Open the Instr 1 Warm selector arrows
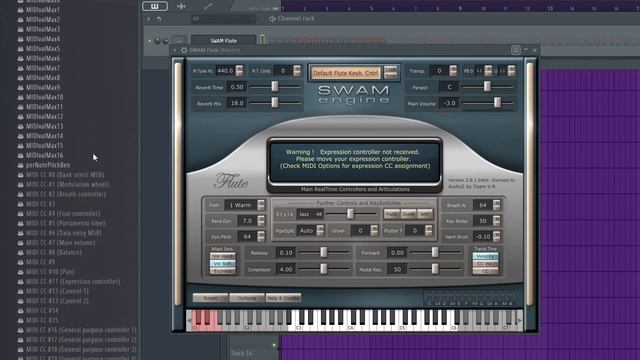This screenshot has width=640, height=360. (261, 205)
